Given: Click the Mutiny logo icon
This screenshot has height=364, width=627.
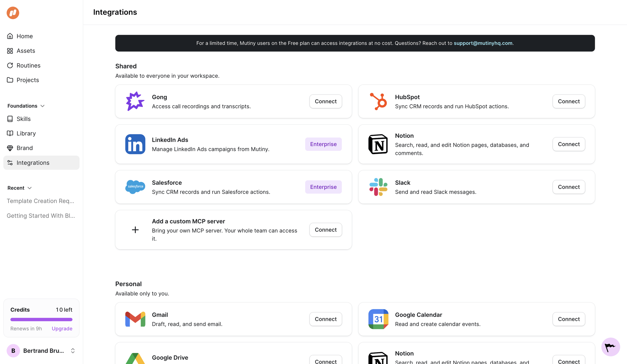Looking at the screenshot, I should [x=13, y=13].
